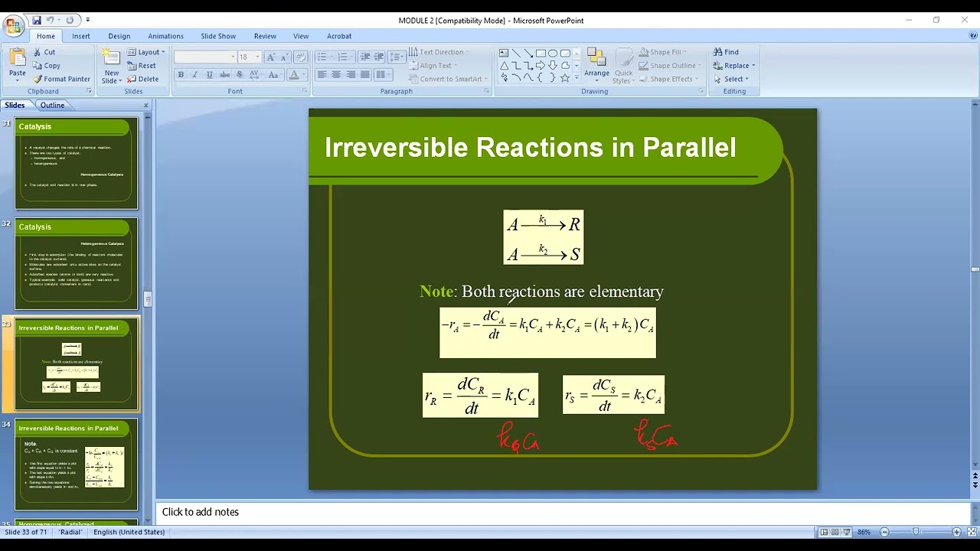The height and width of the screenshot is (551, 980).
Task: Select slide 34 thumbnail
Action: 77,465
